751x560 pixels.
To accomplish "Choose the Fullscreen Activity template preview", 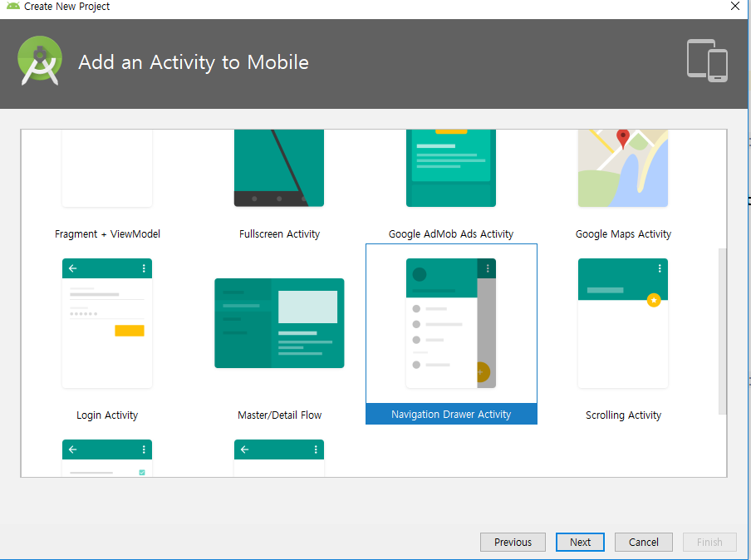I will [x=279, y=168].
